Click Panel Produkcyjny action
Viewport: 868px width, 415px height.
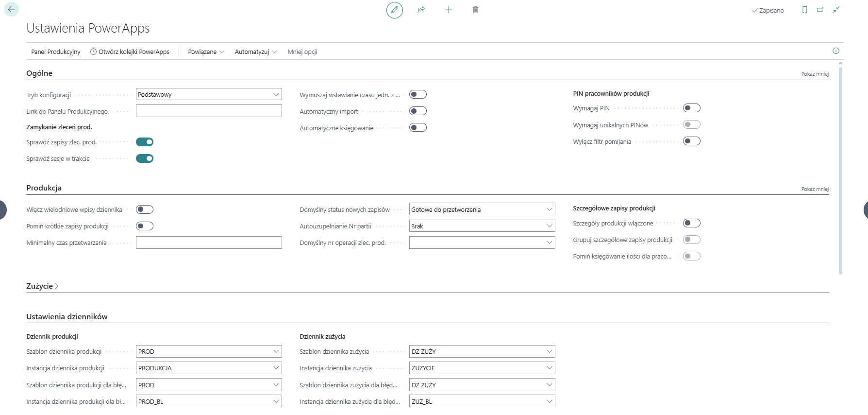[56, 52]
